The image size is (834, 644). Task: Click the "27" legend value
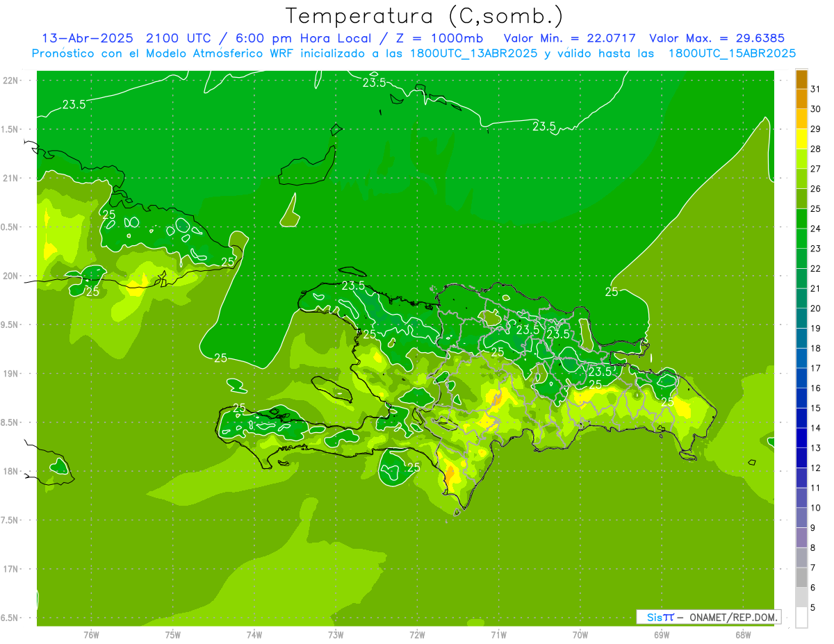click(816, 169)
